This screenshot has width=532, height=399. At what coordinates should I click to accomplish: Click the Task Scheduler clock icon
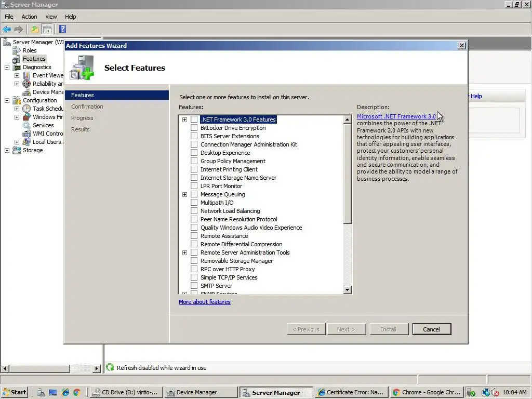click(x=26, y=109)
